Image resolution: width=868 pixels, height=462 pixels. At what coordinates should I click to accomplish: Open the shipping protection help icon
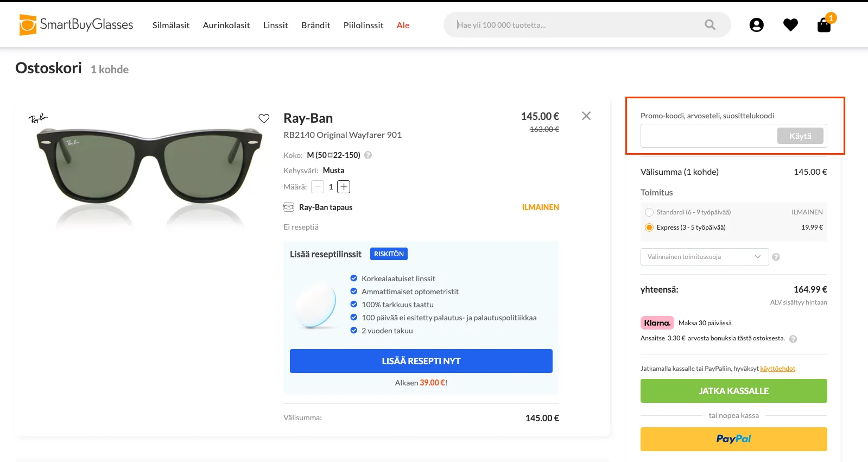point(776,257)
